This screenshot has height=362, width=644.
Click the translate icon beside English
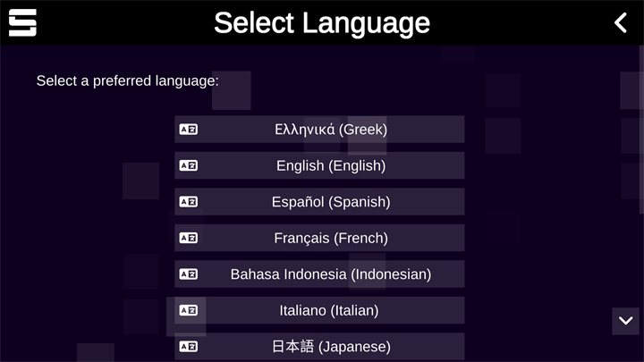[188, 165]
